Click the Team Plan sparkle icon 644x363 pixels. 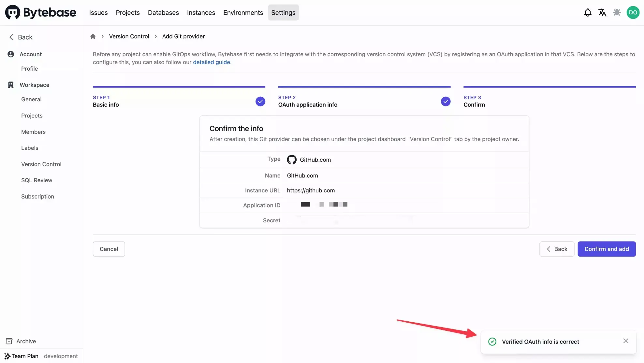(7, 356)
